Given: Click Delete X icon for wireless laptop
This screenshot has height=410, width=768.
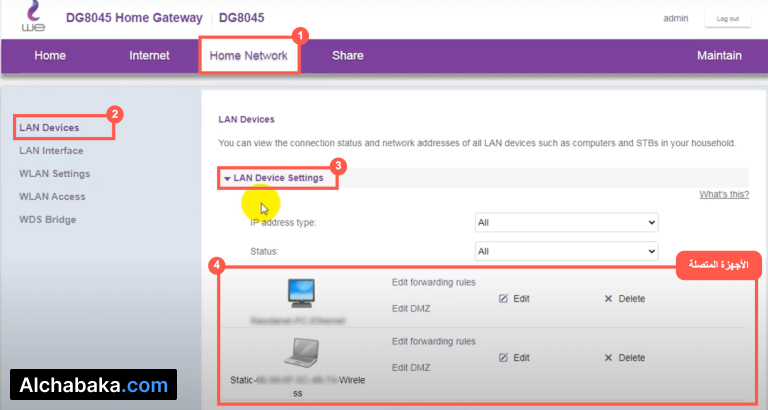Looking at the screenshot, I should point(608,357).
